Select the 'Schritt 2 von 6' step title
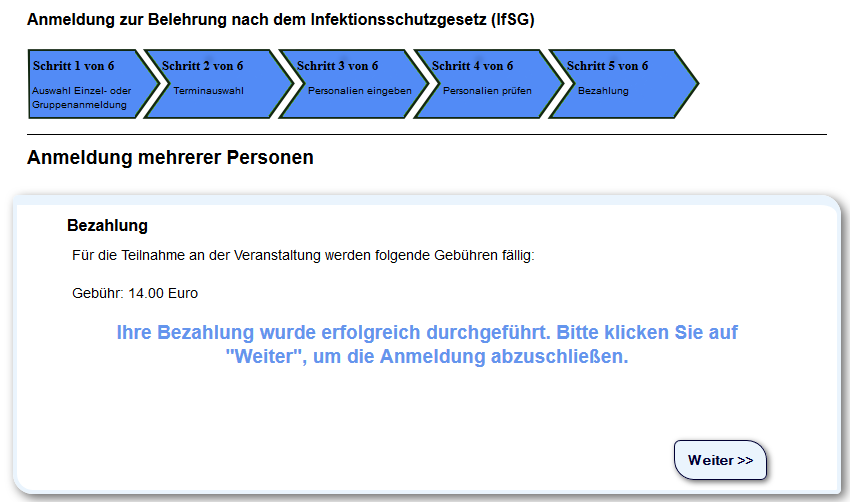850x502 pixels. click(203, 66)
